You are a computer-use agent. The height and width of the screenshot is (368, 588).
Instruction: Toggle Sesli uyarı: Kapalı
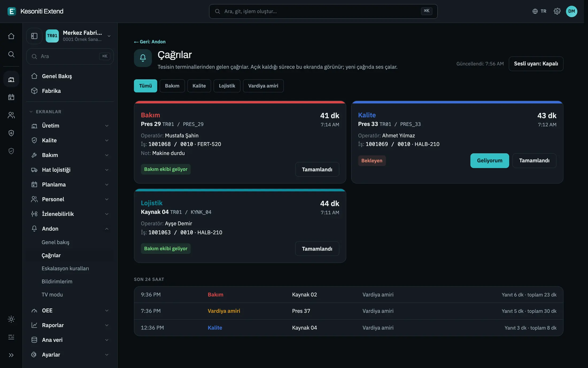point(536,64)
